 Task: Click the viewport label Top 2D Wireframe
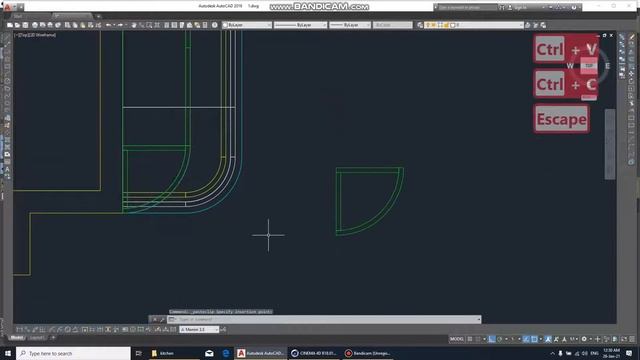[x=35, y=35]
